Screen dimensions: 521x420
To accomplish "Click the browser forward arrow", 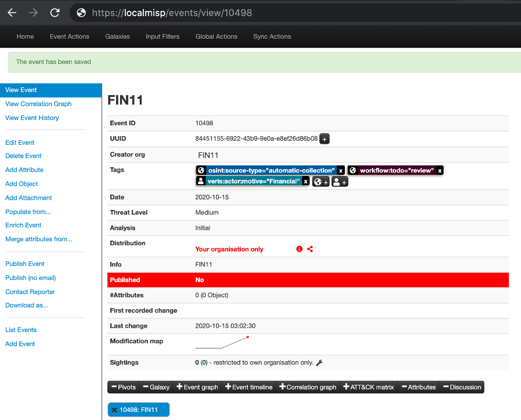I will pos(34,13).
